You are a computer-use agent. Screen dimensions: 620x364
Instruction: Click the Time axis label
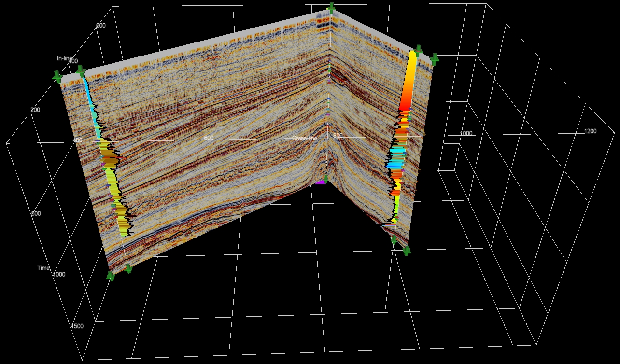pos(43,268)
